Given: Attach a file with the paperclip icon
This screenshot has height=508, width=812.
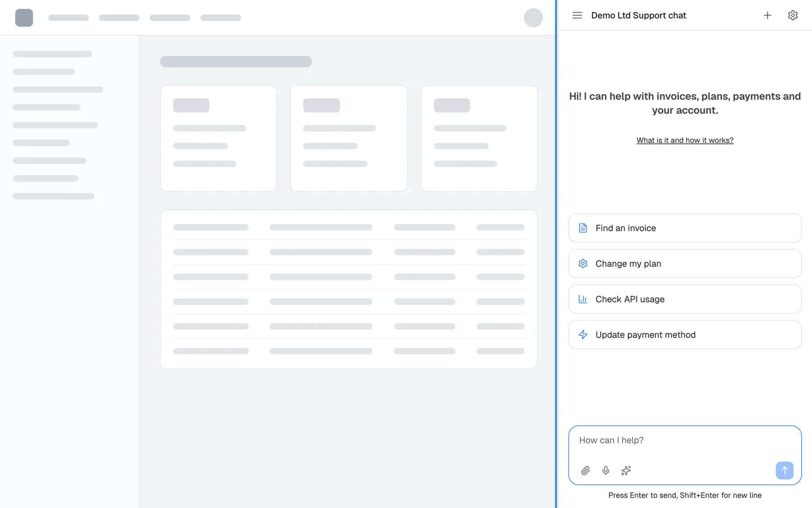Looking at the screenshot, I should [586, 471].
